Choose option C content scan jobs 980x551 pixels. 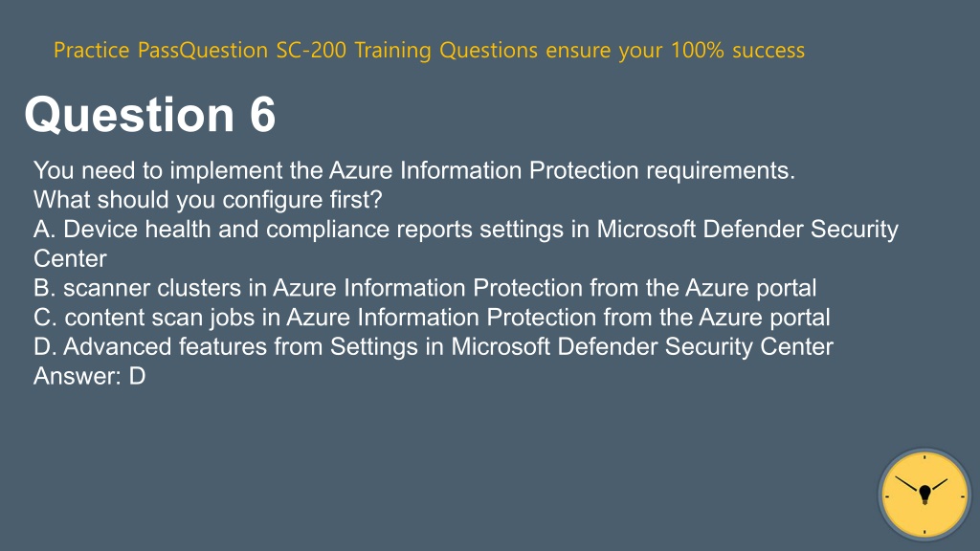432,318
